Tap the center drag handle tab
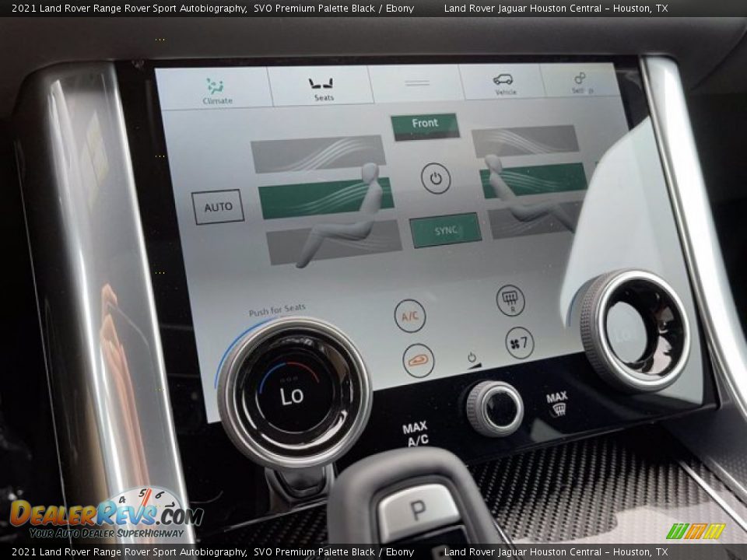This screenshot has height=560, width=747. 417,83
